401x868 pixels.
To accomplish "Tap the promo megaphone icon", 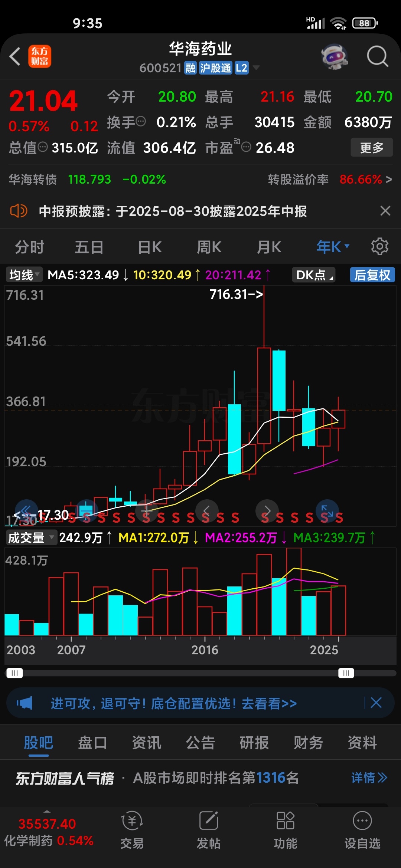I will [25, 703].
